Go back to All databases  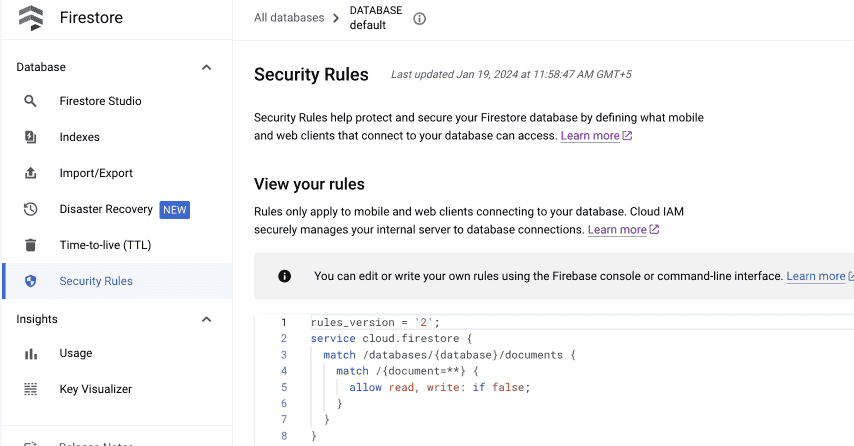[x=289, y=18]
